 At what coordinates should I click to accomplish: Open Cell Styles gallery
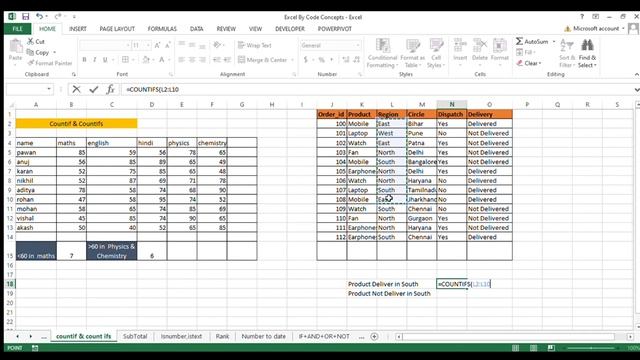point(436,53)
